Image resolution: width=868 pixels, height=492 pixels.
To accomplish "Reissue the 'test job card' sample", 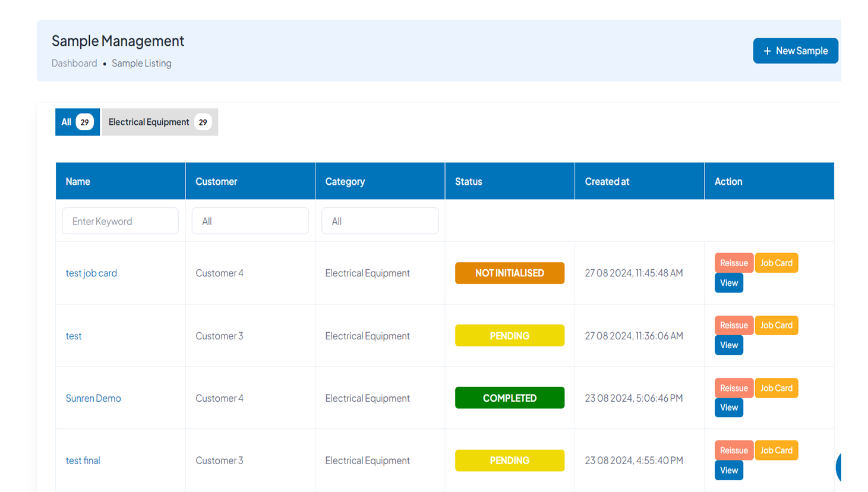I will pos(733,263).
